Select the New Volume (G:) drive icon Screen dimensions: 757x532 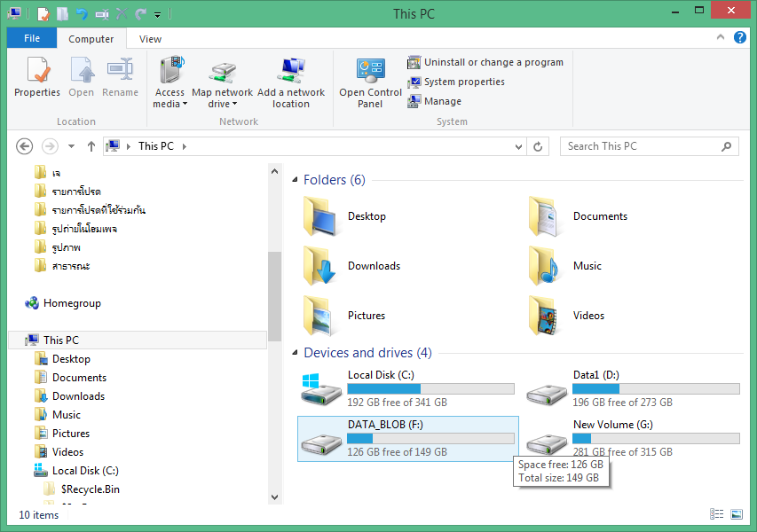pos(547,443)
